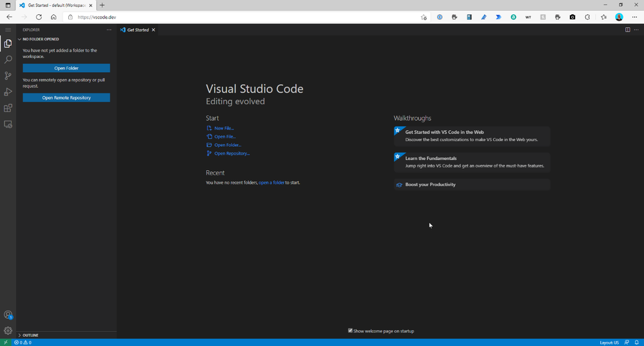Open notifications bell in status bar
The height and width of the screenshot is (346, 644).
(x=637, y=342)
